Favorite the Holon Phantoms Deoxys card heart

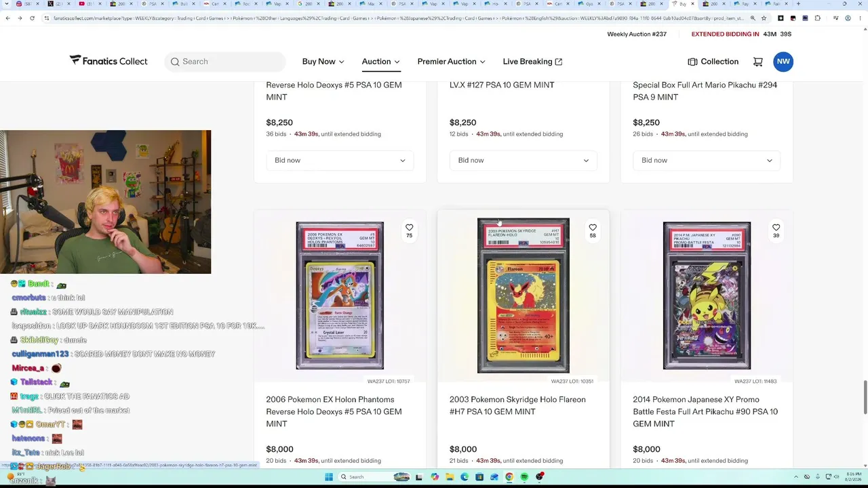pyautogui.click(x=409, y=228)
